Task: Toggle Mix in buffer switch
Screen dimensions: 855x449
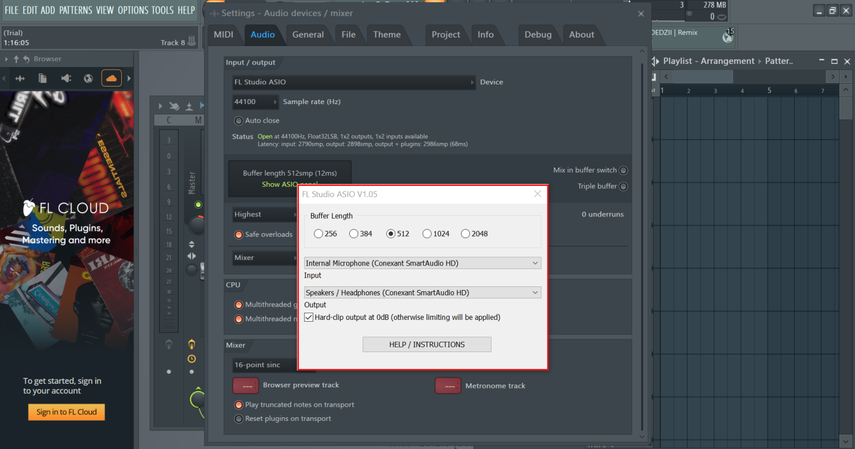Action: (623, 170)
